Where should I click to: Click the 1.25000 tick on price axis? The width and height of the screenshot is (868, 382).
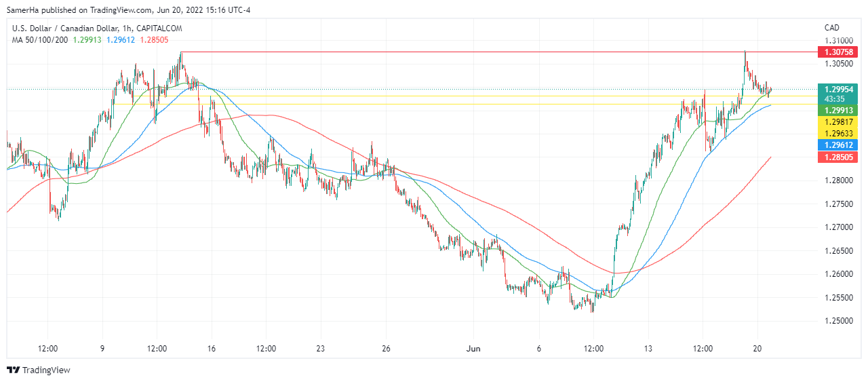click(x=838, y=321)
